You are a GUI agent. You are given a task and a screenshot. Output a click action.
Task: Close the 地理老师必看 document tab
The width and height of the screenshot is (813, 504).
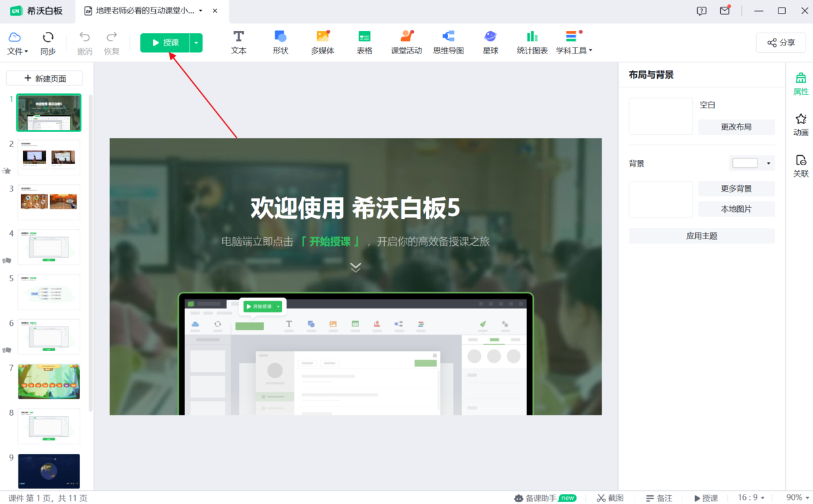click(215, 11)
